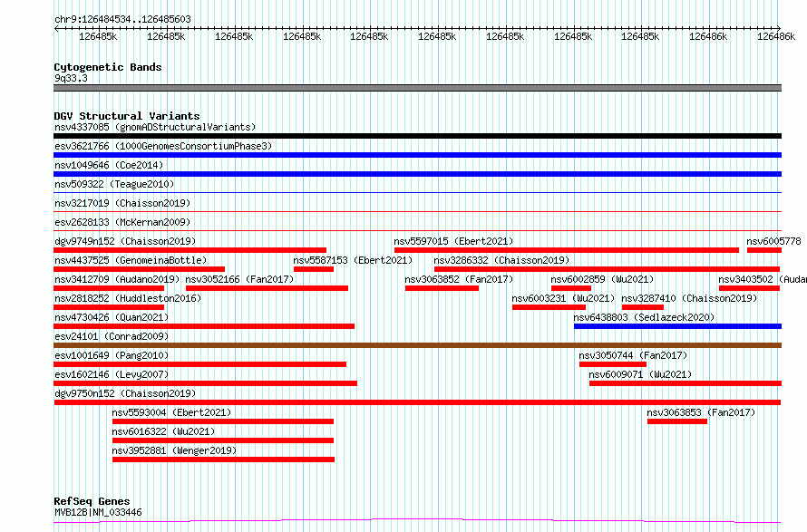Image resolution: width=807 pixels, height=532 pixels.
Task: Open nsv5597015 Ebert2021 variant label
Action: point(453,241)
